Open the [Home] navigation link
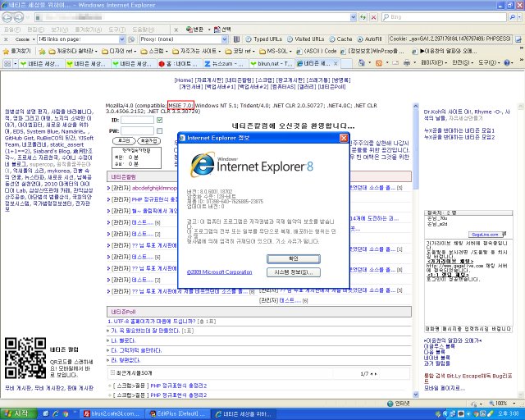Viewport: 525px width, 420px height. 184,80
